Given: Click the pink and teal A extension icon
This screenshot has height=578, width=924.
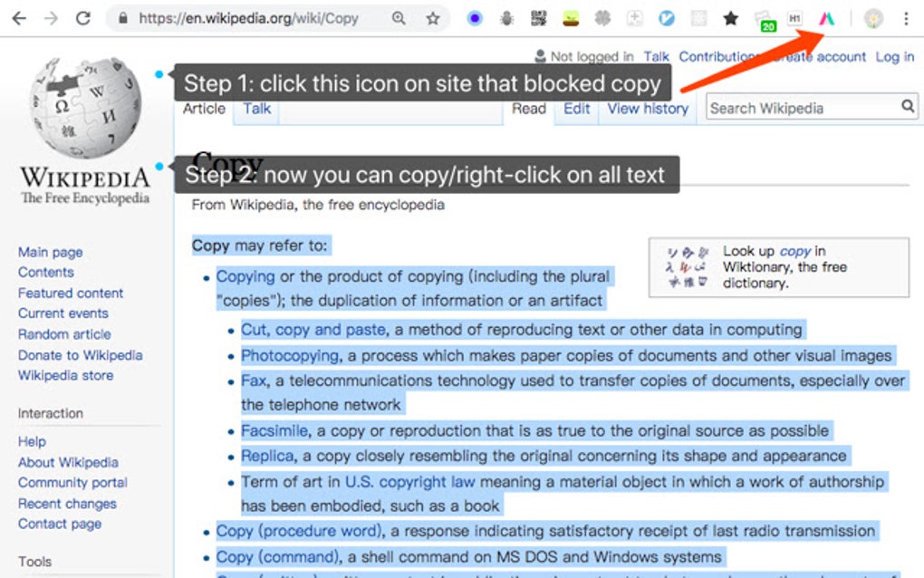Looking at the screenshot, I should tap(827, 19).
